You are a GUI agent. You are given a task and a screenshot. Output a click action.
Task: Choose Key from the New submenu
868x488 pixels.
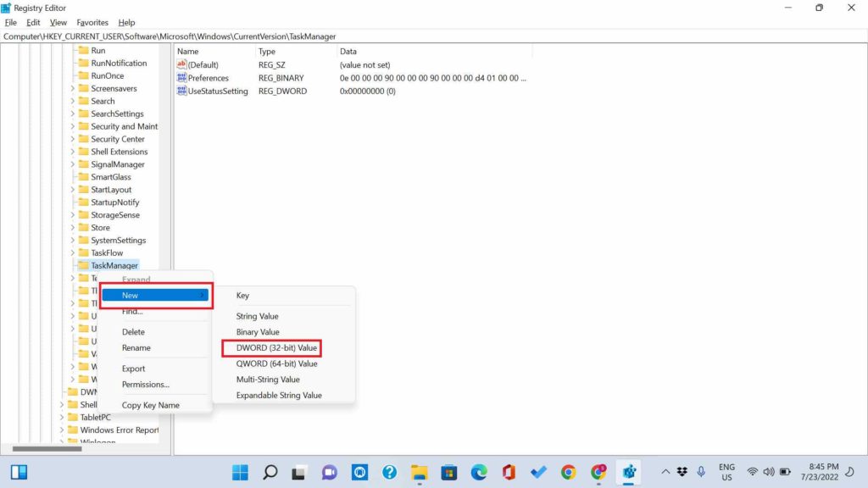point(242,296)
